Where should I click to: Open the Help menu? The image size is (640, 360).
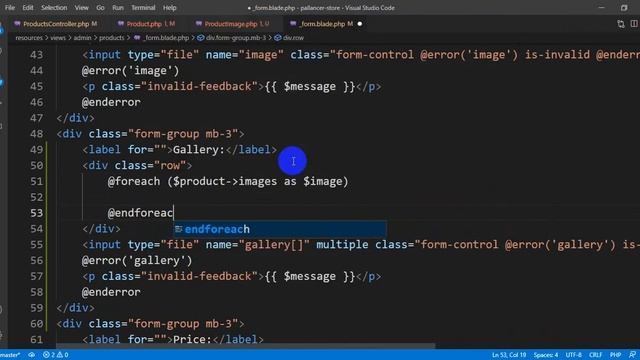pos(170,8)
